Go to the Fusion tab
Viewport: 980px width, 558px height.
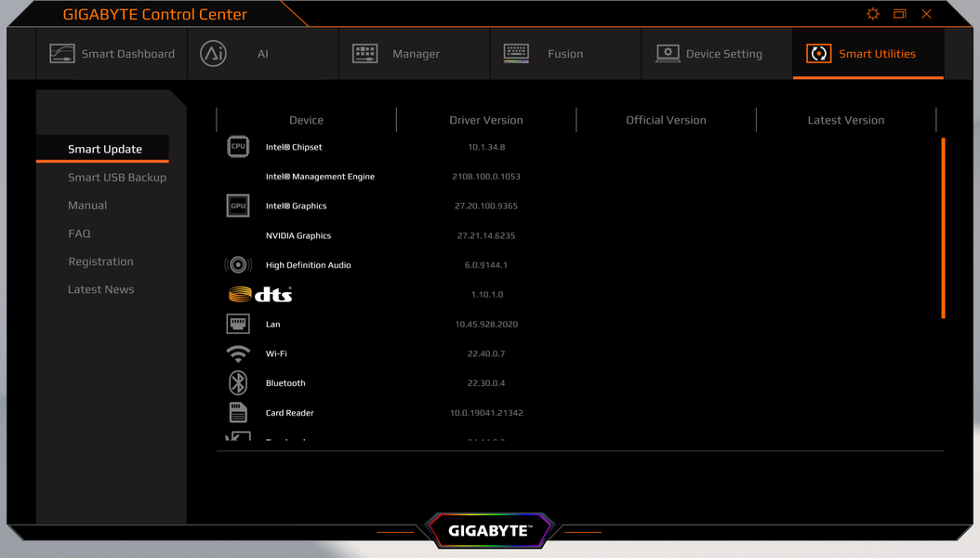[x=565, y=54]
